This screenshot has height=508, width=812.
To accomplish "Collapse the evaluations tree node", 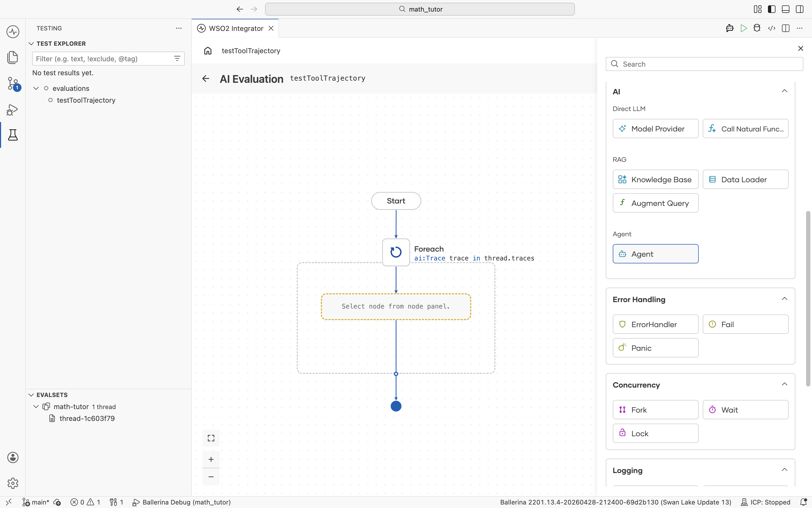I will (36, 88).
